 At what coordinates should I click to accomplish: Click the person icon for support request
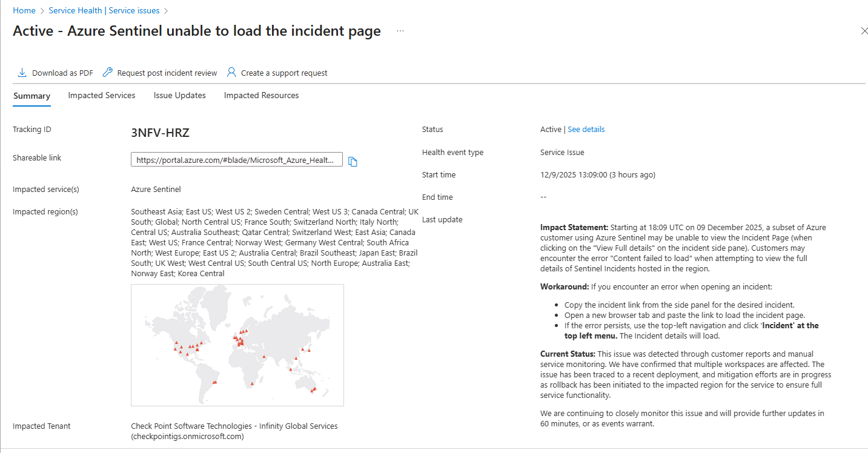click(231, 73)
